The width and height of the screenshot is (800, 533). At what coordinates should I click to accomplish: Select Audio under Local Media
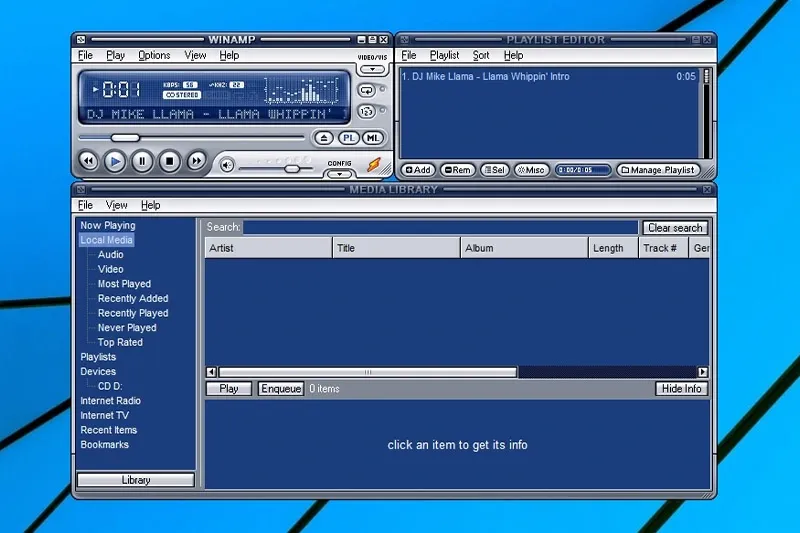click(x=111, y=255)
